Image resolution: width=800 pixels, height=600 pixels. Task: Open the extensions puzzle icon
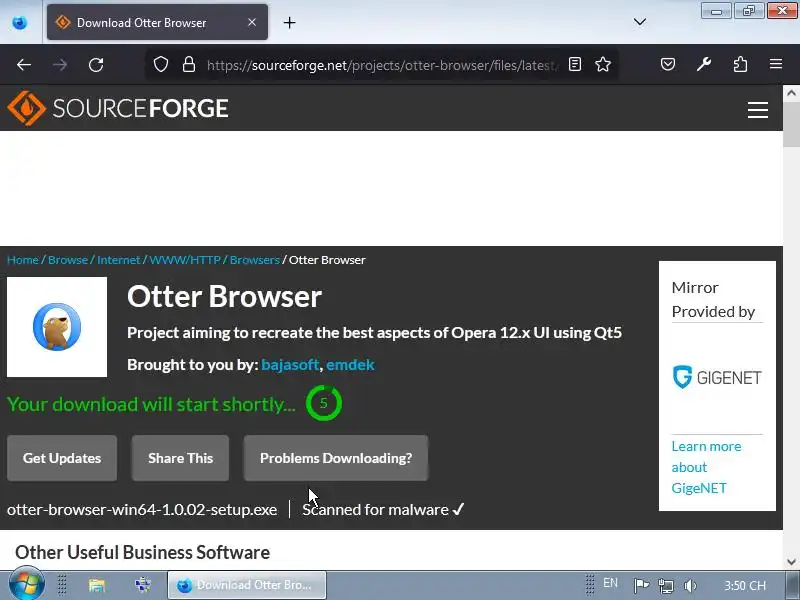point(740,64)
